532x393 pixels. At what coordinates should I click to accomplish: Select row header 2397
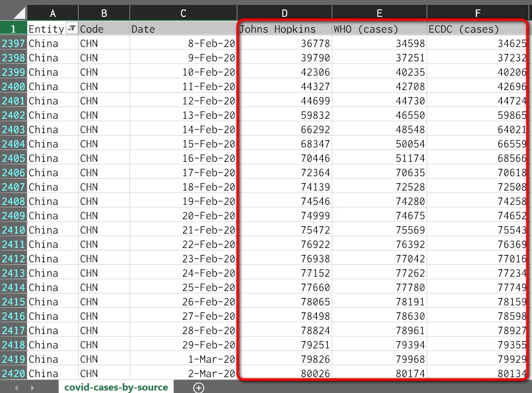13,44
